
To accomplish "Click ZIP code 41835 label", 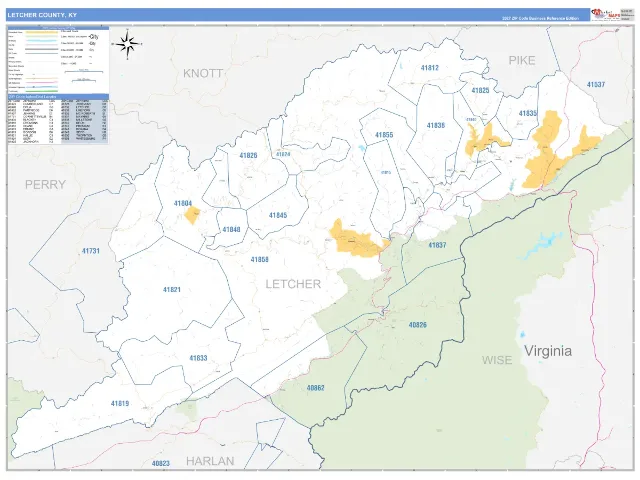I will (x=528, y=113).
